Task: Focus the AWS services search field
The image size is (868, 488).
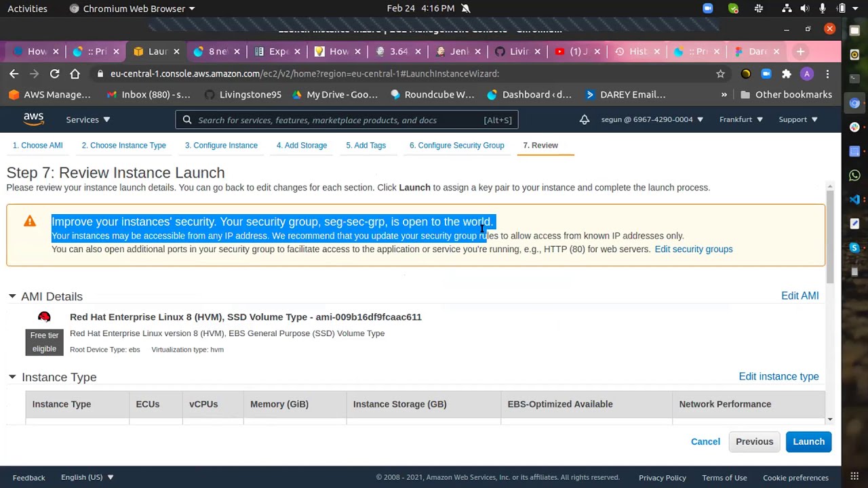Action: click(x=347, y=120)
